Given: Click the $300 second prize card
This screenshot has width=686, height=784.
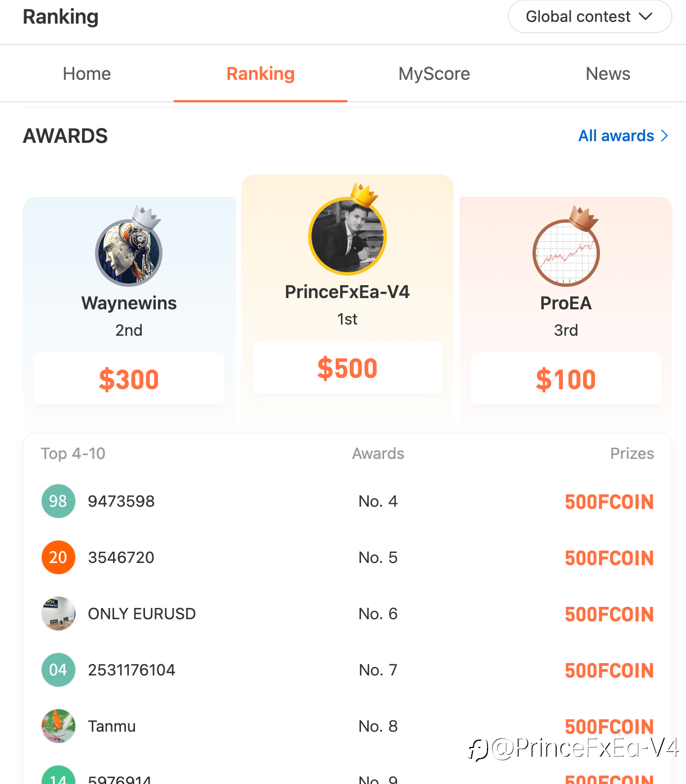Looking at the screenshot, I should point(129,379).
